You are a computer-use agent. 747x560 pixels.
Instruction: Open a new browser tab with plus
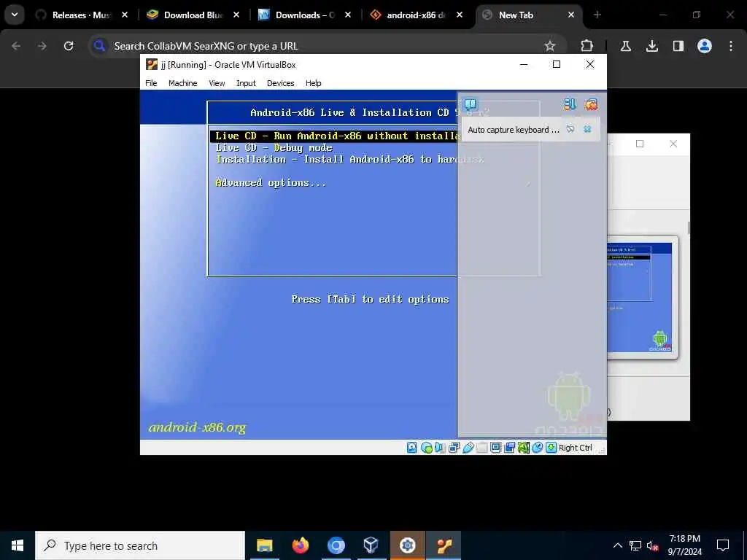pyautogui.click(x=597, y=15)
